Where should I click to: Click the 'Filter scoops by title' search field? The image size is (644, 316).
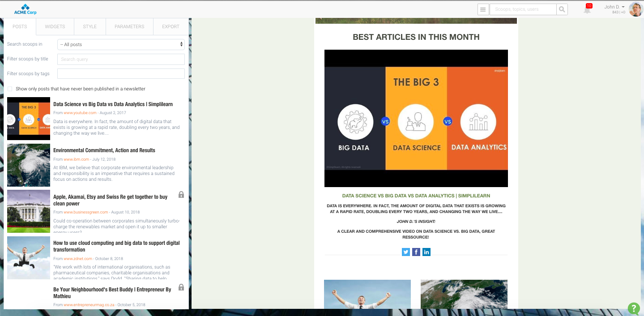pyautogui.click(x=121, y=59)
